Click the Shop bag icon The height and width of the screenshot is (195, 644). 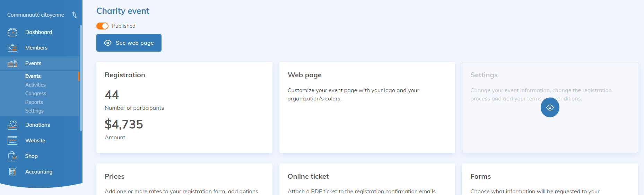point(12,156)
